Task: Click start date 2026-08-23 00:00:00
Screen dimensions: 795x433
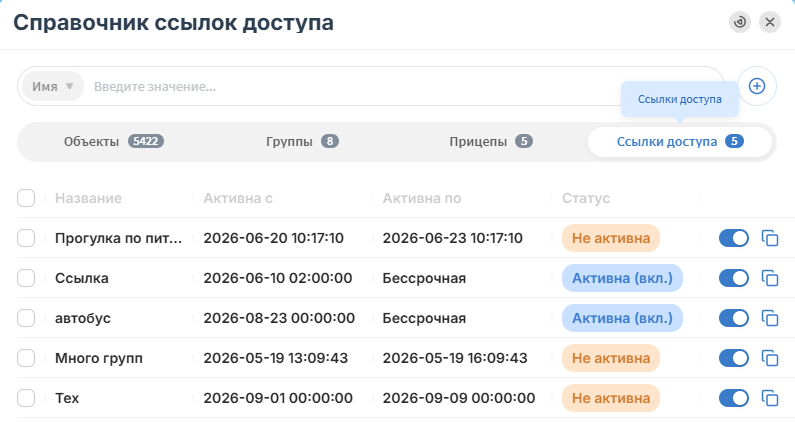Action: (x=279, y=318)
